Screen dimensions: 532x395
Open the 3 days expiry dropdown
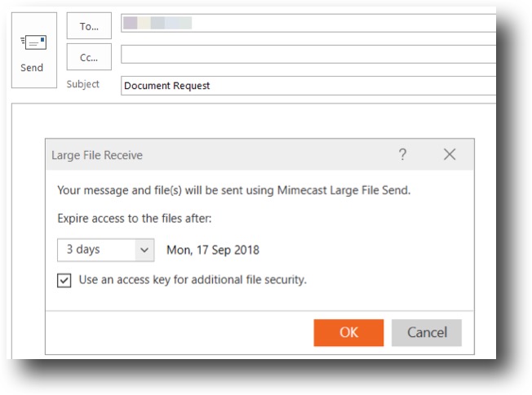click(104, 250)
